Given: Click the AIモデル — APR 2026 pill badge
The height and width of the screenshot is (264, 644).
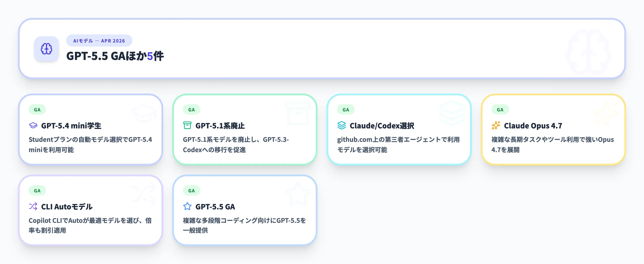Looking at the screenshot, I should coord(99,40).
